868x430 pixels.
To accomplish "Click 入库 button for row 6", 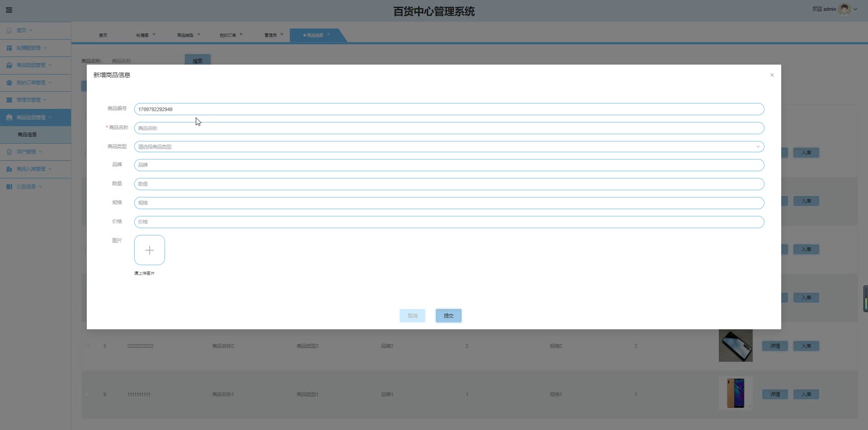I will click(x=806, y=394).
